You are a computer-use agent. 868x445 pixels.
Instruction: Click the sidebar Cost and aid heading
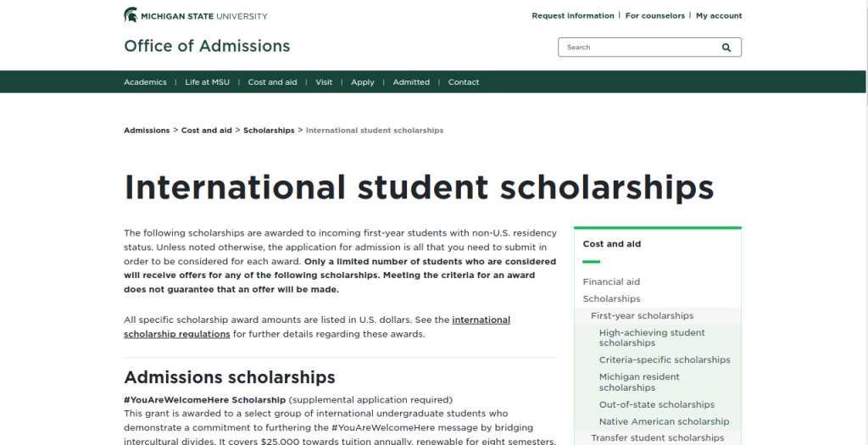[x=612, y=244]
